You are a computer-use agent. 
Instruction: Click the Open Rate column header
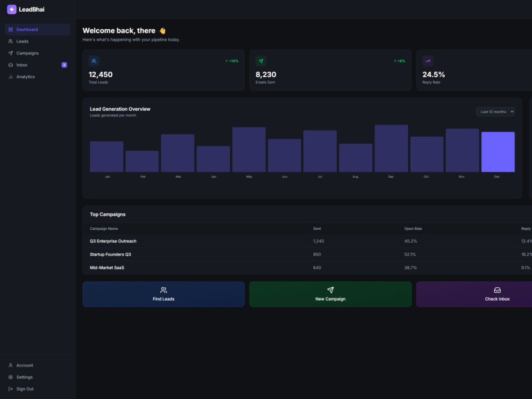click(413, 229)
